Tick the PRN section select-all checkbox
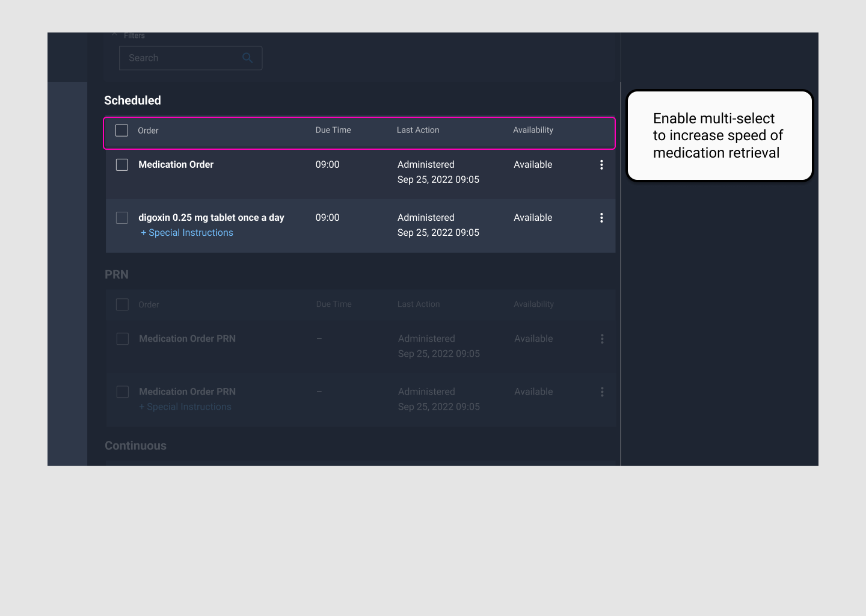Screen dimensions: 866x616 point(122,304)
